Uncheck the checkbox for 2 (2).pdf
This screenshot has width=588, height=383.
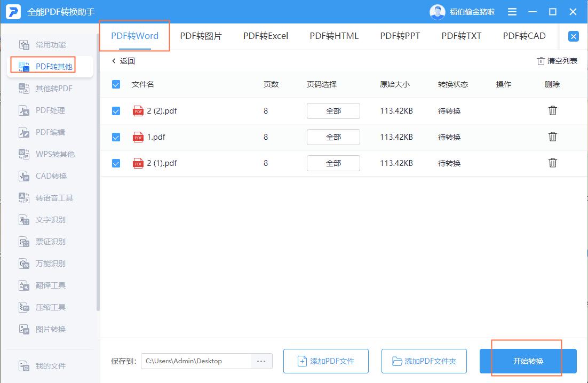click(116, 110)
